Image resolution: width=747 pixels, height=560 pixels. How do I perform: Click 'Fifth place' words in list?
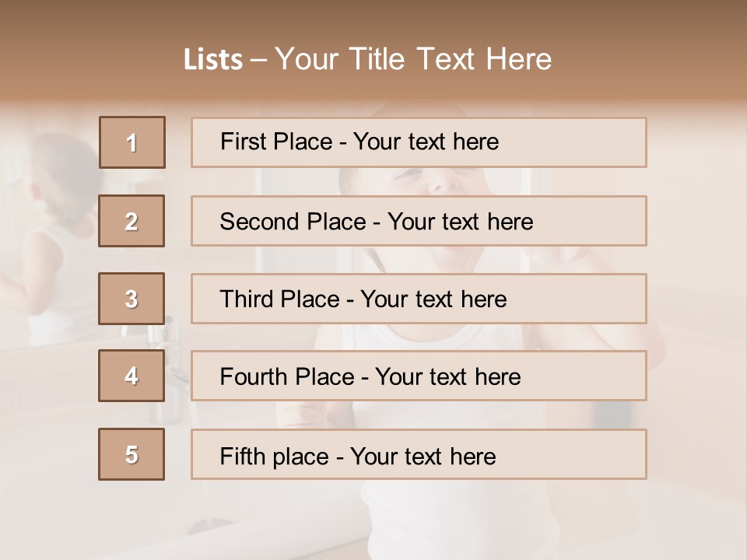(x=274, y=456)
